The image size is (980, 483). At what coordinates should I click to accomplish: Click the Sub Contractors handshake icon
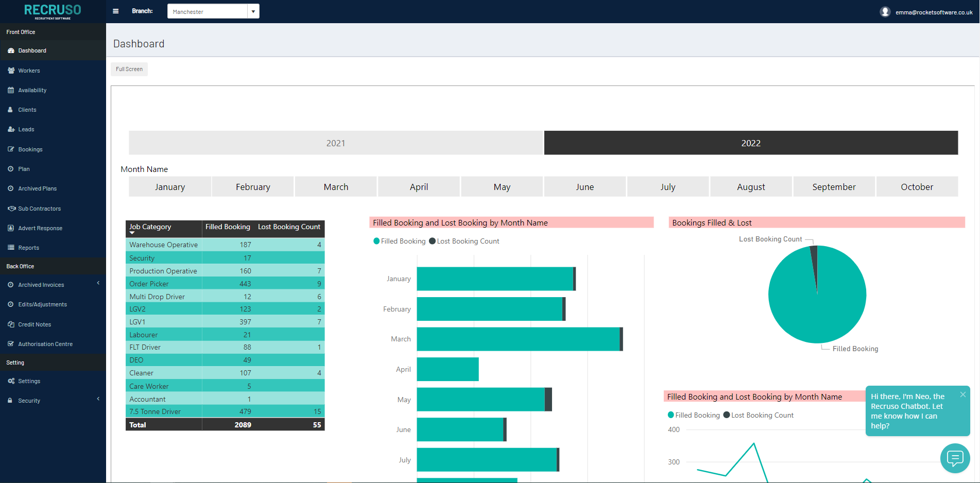[x=11, y=209]
